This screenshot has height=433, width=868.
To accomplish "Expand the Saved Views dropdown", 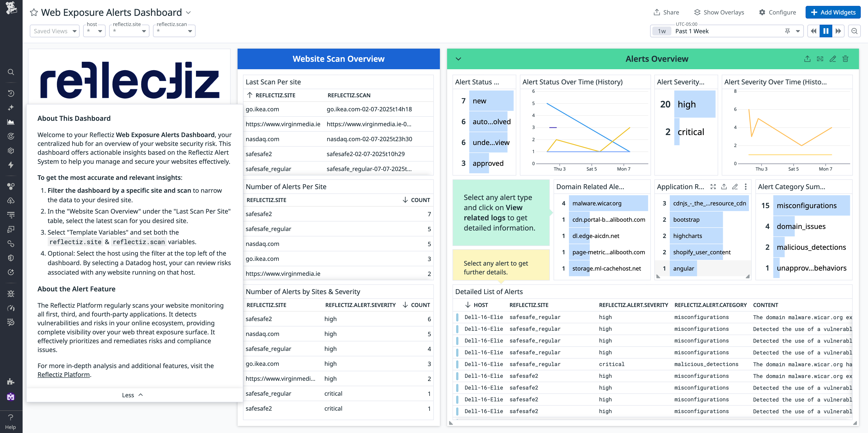I will point(54,31).
